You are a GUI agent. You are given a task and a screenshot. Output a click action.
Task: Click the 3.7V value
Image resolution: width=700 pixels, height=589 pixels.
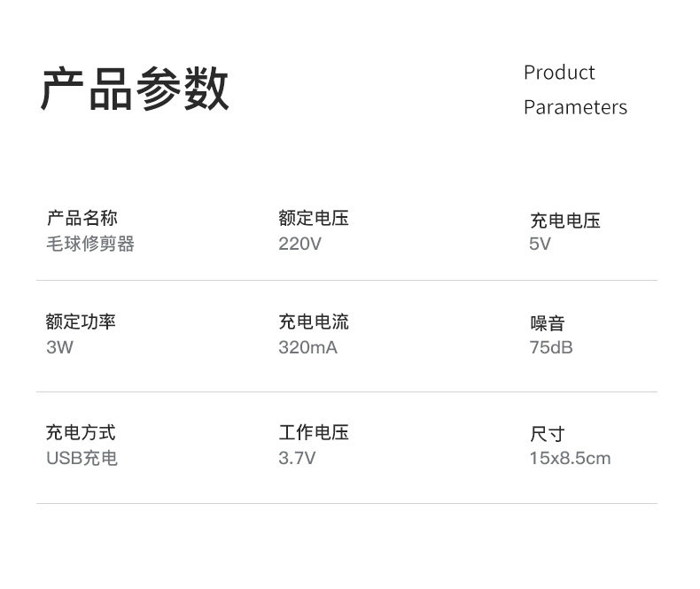tap(297, 458)
